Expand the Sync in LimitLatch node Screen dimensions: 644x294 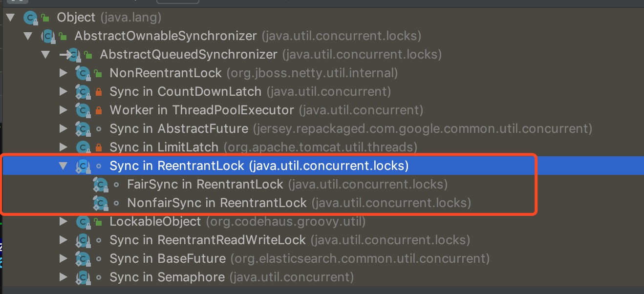point(63,147)
